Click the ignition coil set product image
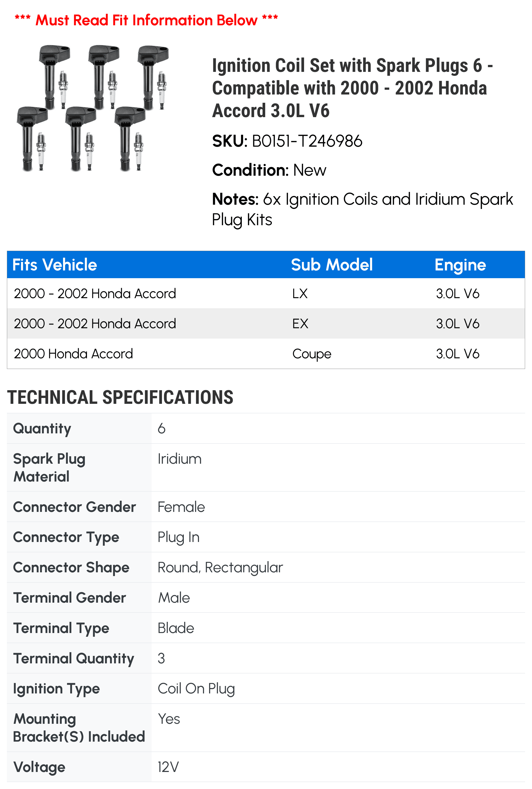This screenshot has width=532, height=789. (92, 108)
